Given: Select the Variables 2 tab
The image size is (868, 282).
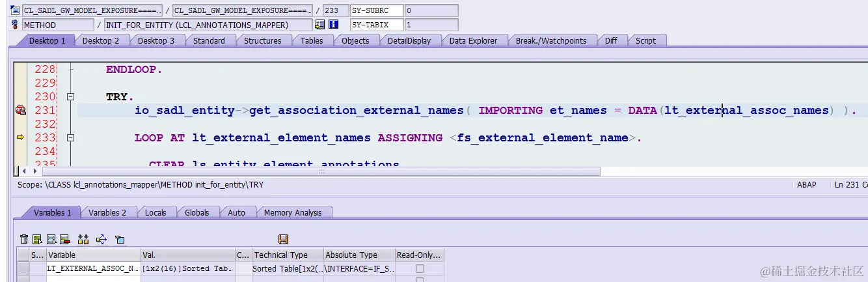Looking at the screenshot, I should click(x=107, y=212).
